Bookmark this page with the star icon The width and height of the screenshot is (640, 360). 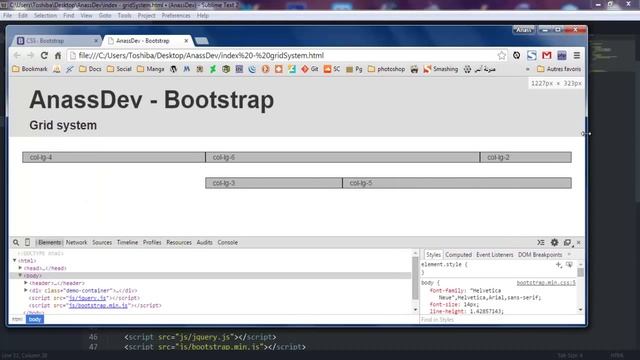[x=502, y=56]
